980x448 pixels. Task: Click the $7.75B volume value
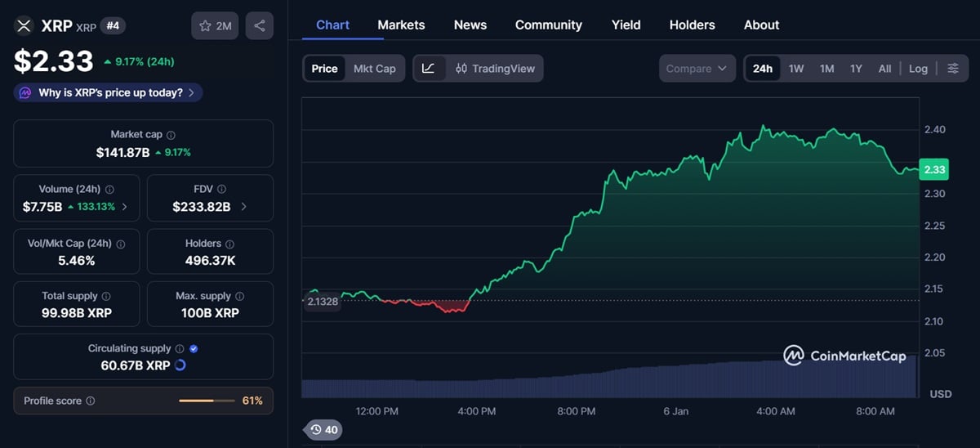42,207
